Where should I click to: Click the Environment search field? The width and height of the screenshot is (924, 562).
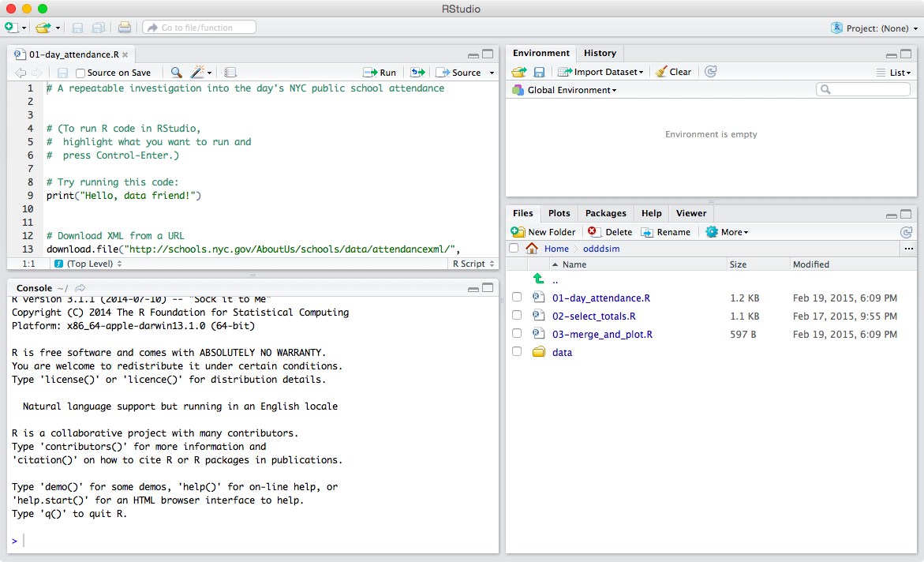coord(863,90)
